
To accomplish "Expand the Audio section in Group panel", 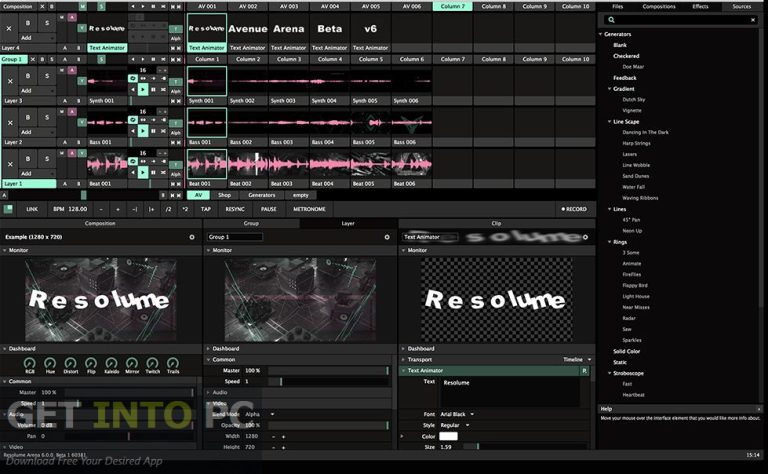I will [x=209, y=392].
